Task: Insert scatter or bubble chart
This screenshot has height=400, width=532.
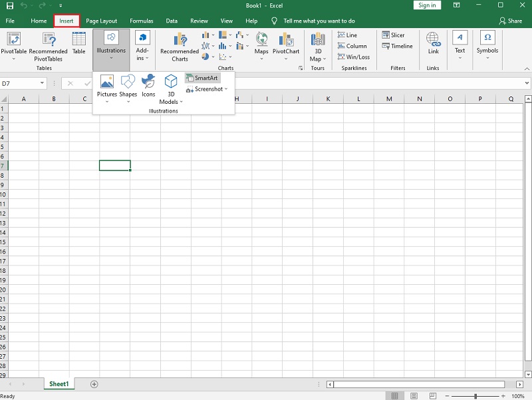Action: tap(225, 57)
